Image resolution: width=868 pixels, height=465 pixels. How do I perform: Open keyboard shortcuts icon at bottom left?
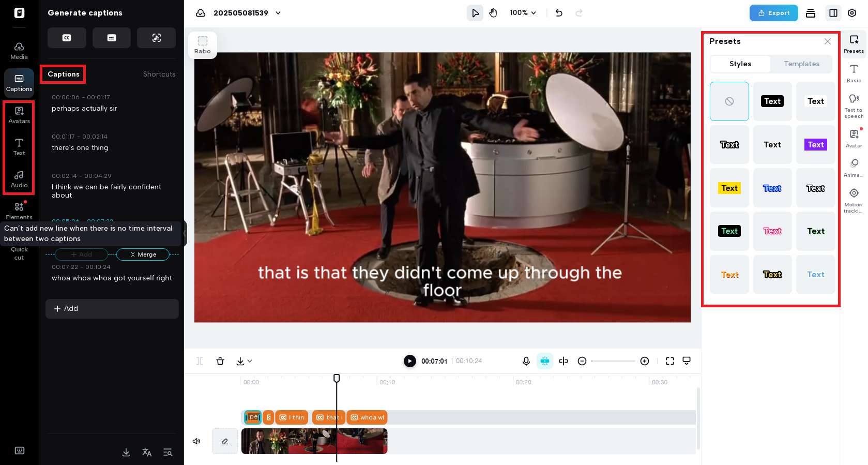click(20, 451)
